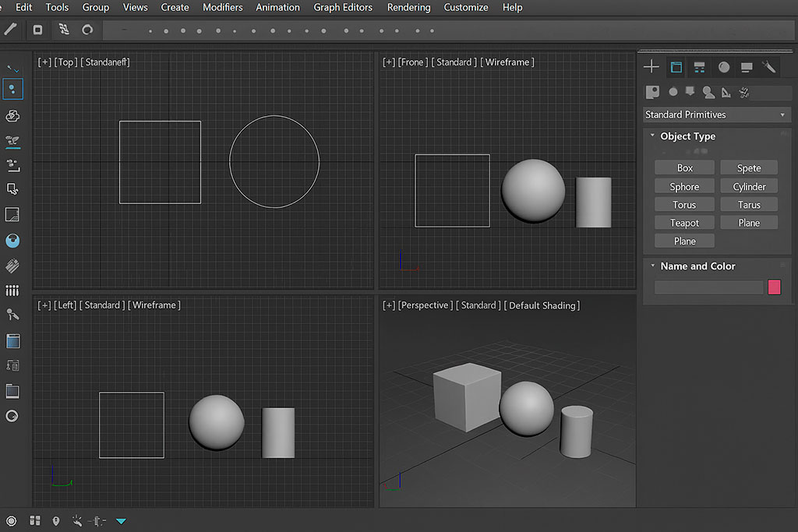Switch to the Hierarchy panel icon
The height and width of the screenshot is (532, 798).
pos(699,67)
